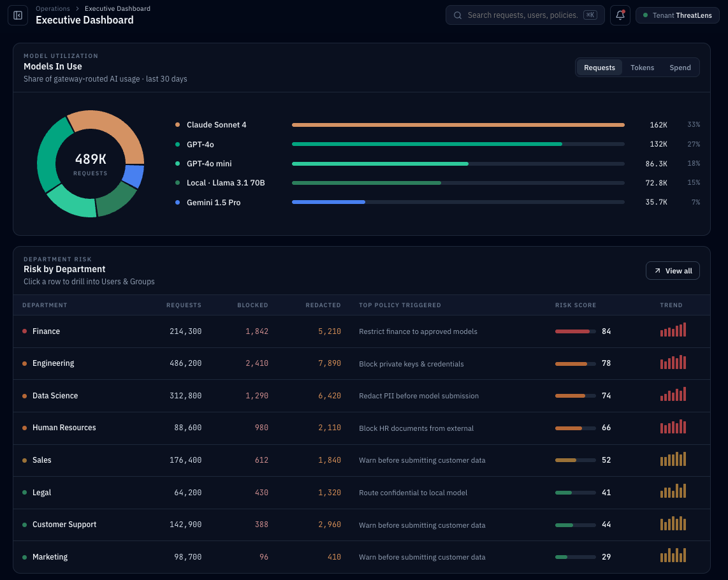Open the Marketing department row
Viewport: 728px width, 580px height.
tap(361, 557)
